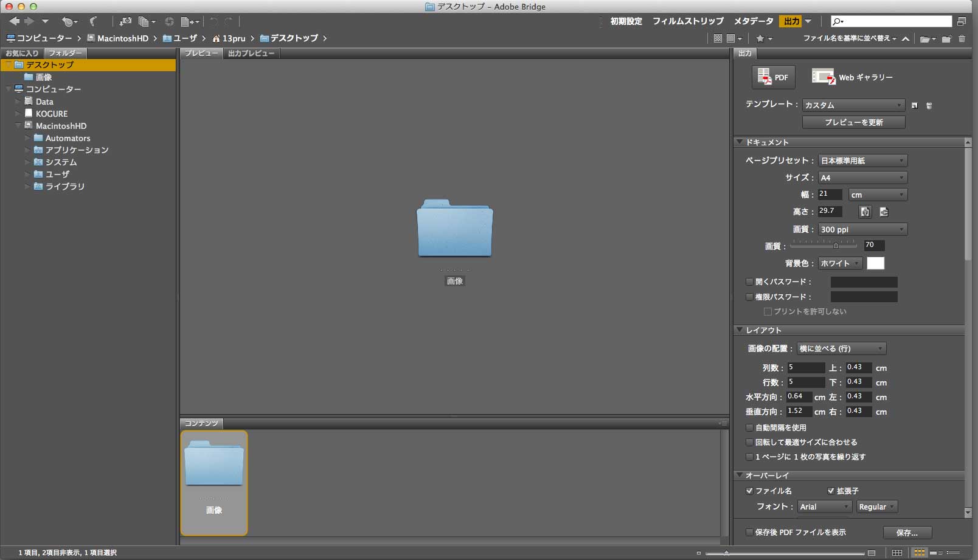This screenshot has height=560, width=978.
Task: Open the 画像の配置 dropdown
Action: (841, 348)
